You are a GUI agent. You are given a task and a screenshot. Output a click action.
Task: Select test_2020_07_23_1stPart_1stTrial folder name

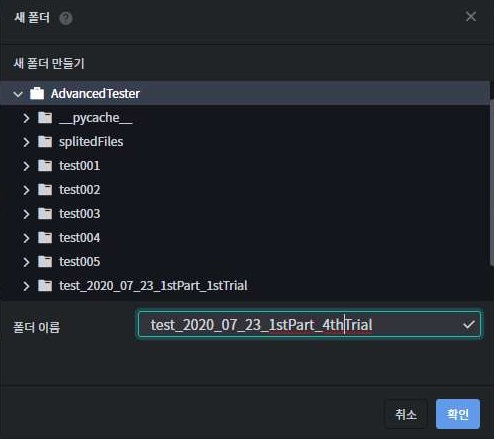(153, 286)
